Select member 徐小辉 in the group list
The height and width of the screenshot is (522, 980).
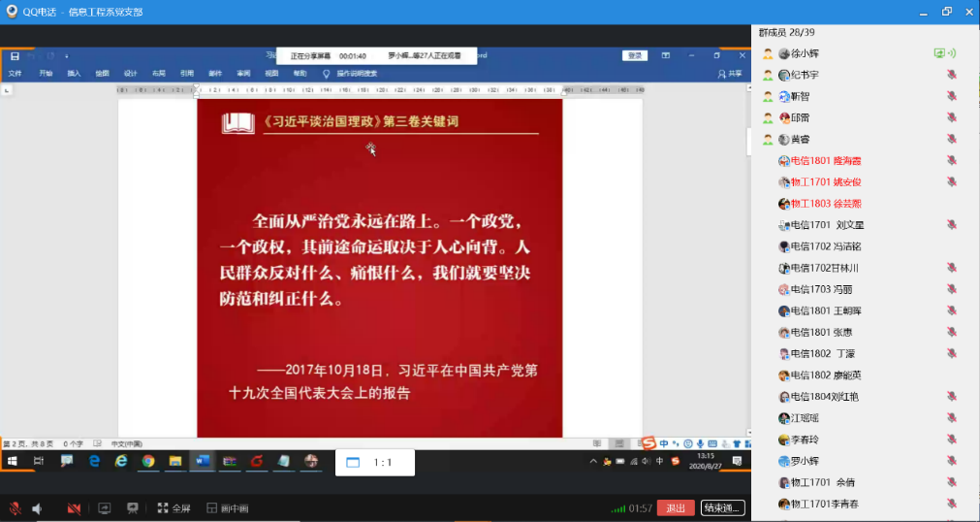click(x=806, y=53)
